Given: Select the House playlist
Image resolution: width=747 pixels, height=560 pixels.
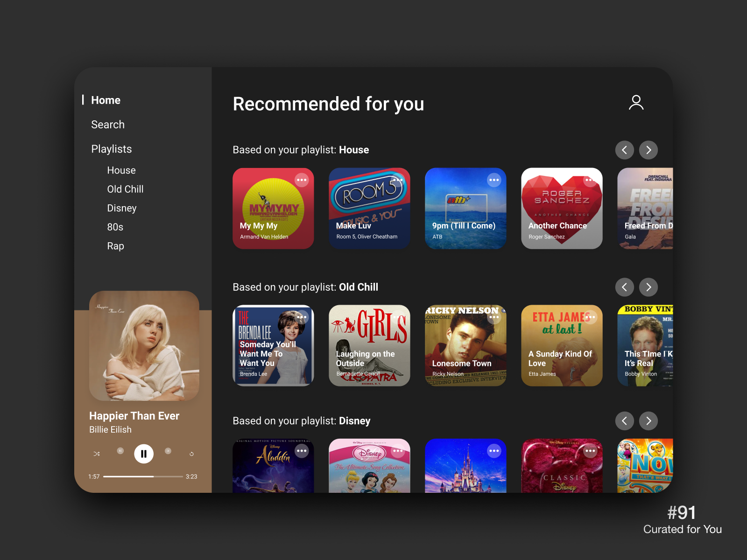Looking at the screenshot, I should (121, 170).
